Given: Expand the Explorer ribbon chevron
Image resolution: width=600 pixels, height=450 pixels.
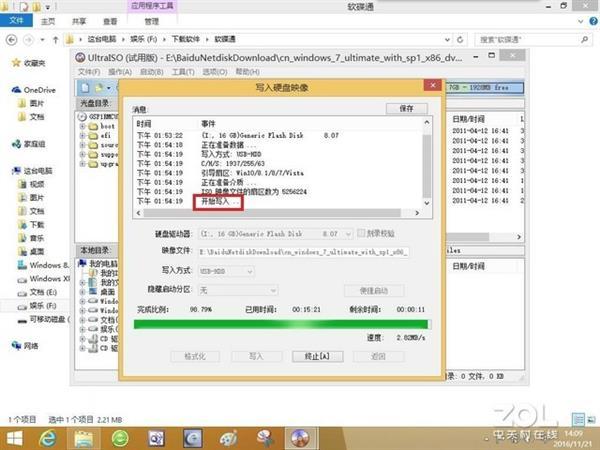Looking at the screenshot, I should [x=581, y=21].
